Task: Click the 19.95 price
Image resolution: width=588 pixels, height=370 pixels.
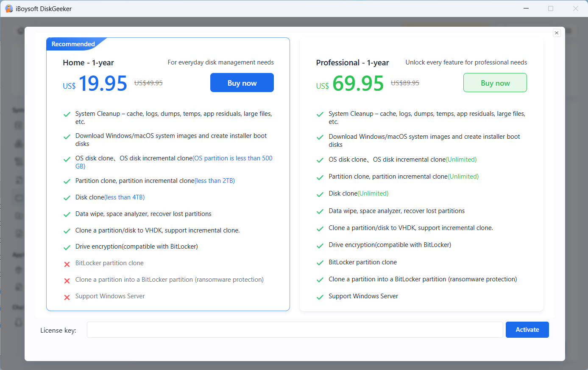Action: 103,83
